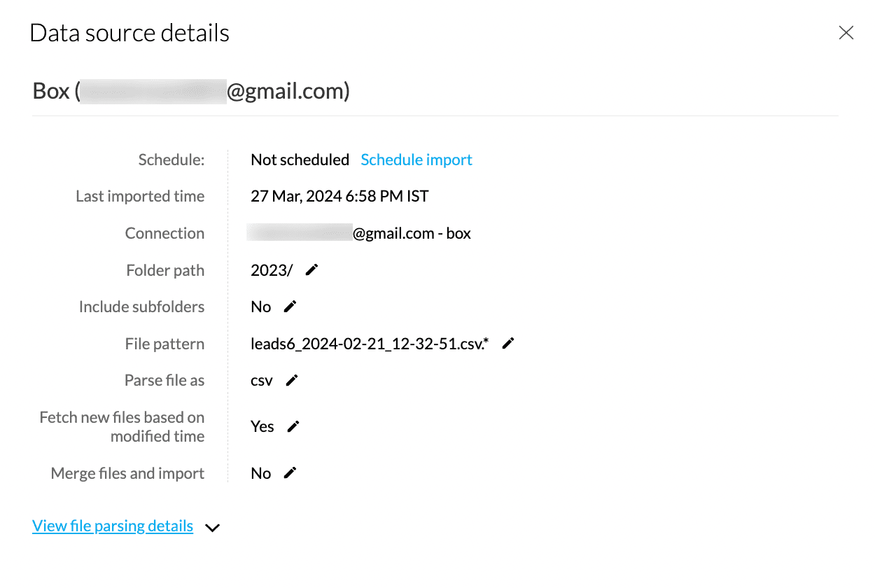This screenshot has height=588, width=875.
Task: Click the last imported time value
Action: 339,196
